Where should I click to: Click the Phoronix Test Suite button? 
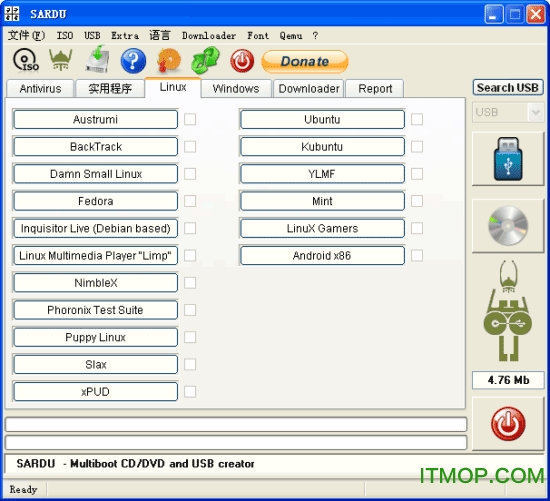click(x=95, y=310)
